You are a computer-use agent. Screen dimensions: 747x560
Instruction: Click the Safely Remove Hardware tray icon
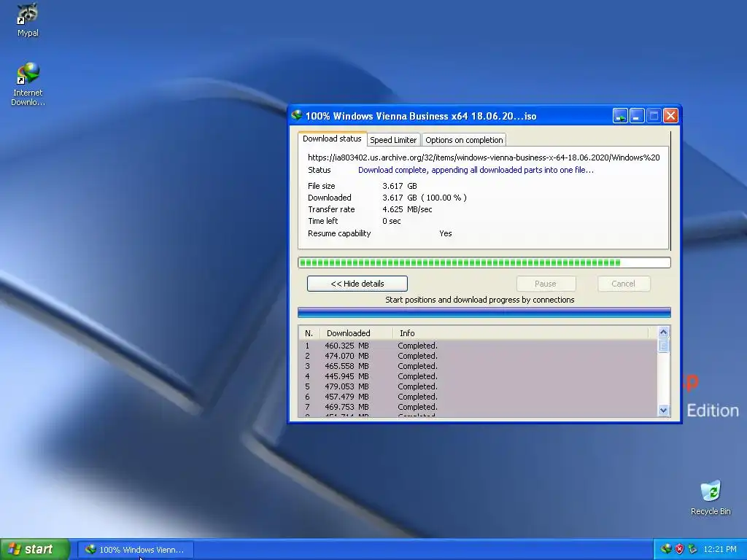(x=692, y=549)
